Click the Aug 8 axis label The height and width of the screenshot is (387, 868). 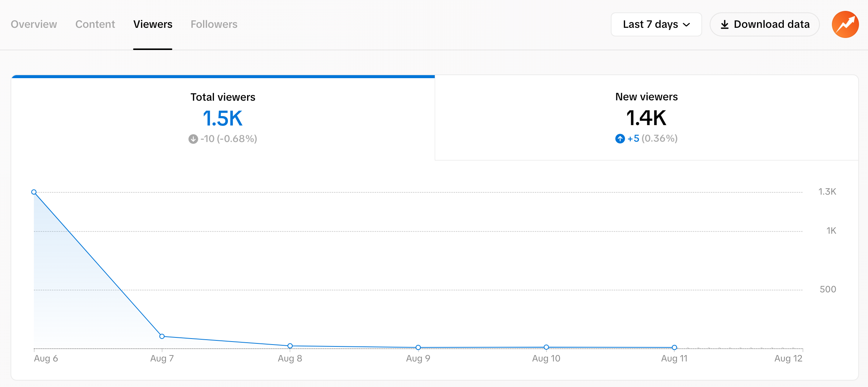pos(290,358)
